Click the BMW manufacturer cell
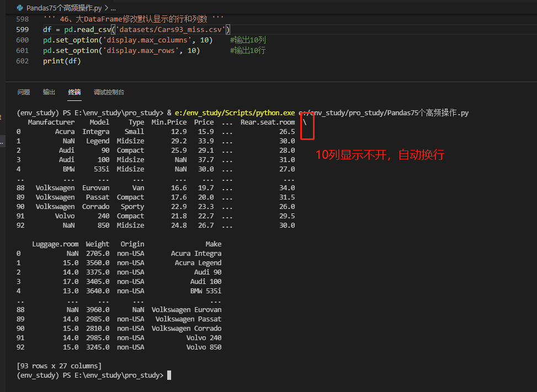 68,169
